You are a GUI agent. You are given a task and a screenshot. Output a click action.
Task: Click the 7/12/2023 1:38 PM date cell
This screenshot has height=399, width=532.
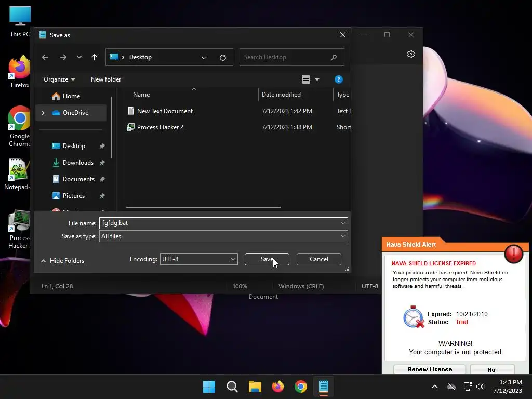(x=287, y=127)
